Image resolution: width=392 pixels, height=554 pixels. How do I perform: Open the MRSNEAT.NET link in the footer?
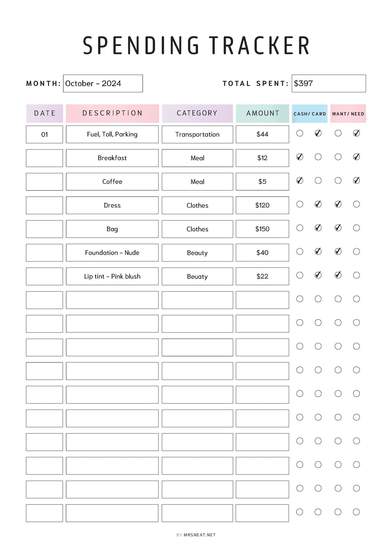pyautogui.click(x=199, y=535)
